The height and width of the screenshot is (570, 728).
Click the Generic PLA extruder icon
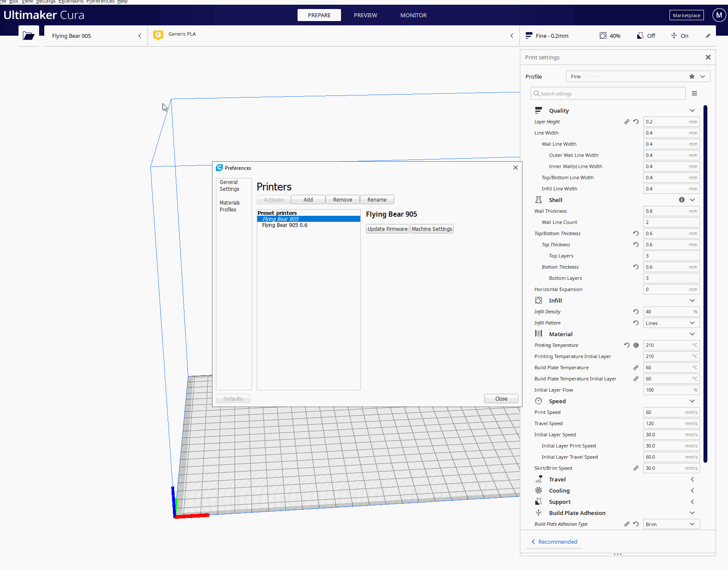(158, 35)
